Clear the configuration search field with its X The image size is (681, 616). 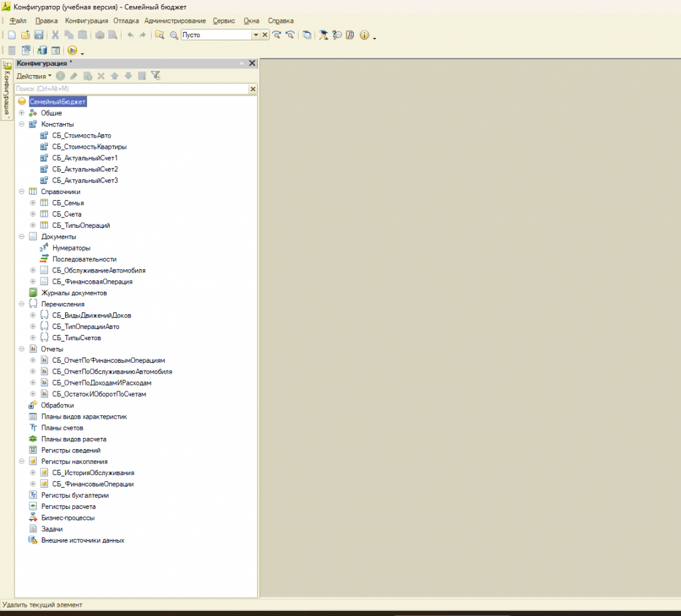click(x=253, y=89)
